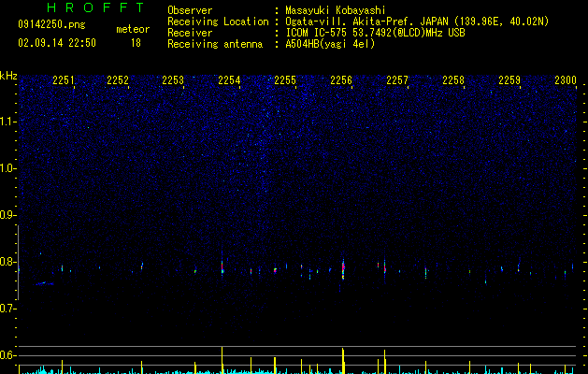
Task: Click the meteor count value 18
Action: [x=136, y=43]
